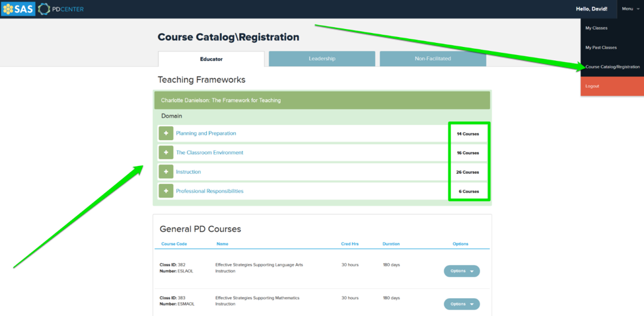
Task: Switch to the Educator tab
Action: coord(211,59)
